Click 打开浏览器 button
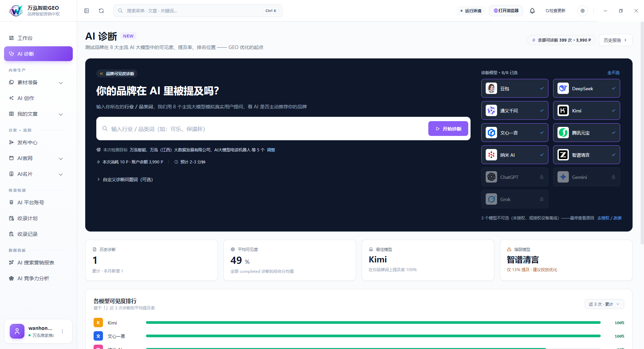 [x=506, y=11]
